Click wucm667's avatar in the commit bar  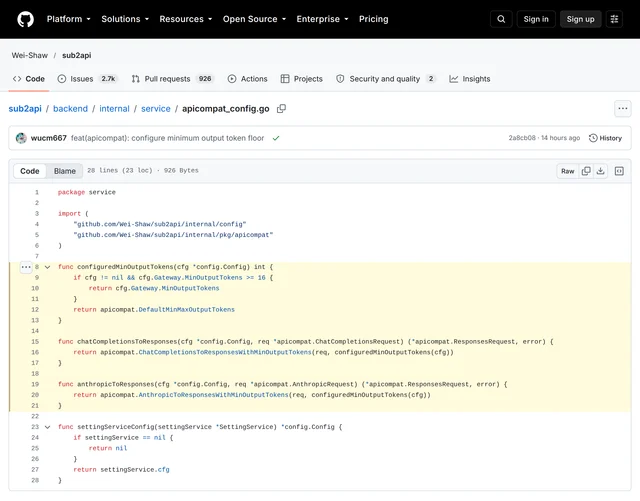click(21, 138)
